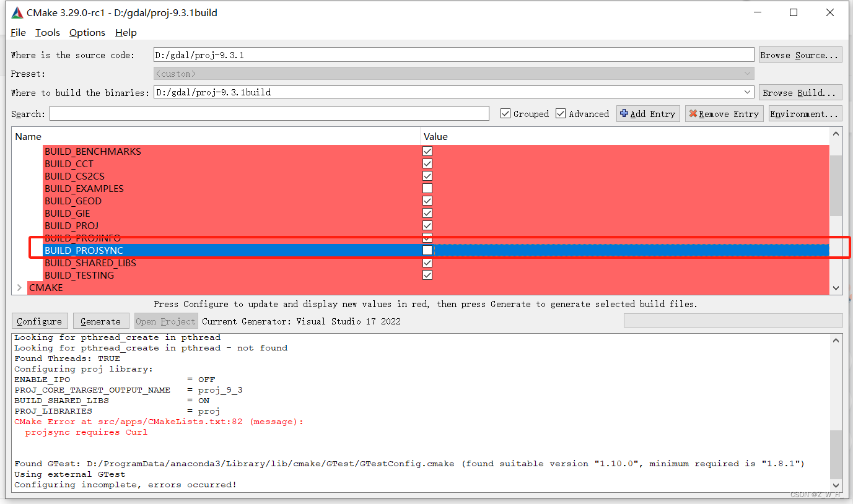The width and height of the screenshot is (853, 504).
Task: Click the 'projsync requires Curl' error line
Action: pos(86,432)
